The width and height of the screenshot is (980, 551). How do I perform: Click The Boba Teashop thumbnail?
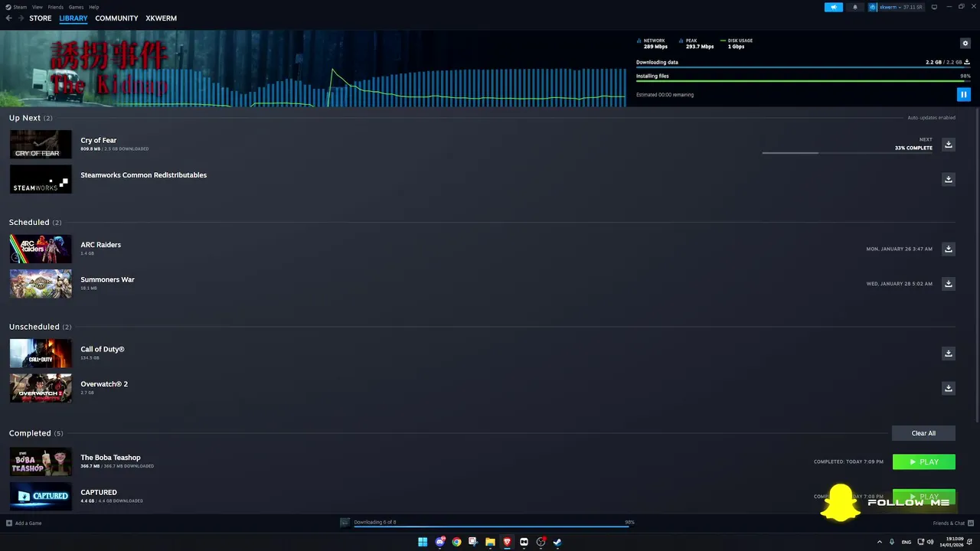(x=41, y=461)
